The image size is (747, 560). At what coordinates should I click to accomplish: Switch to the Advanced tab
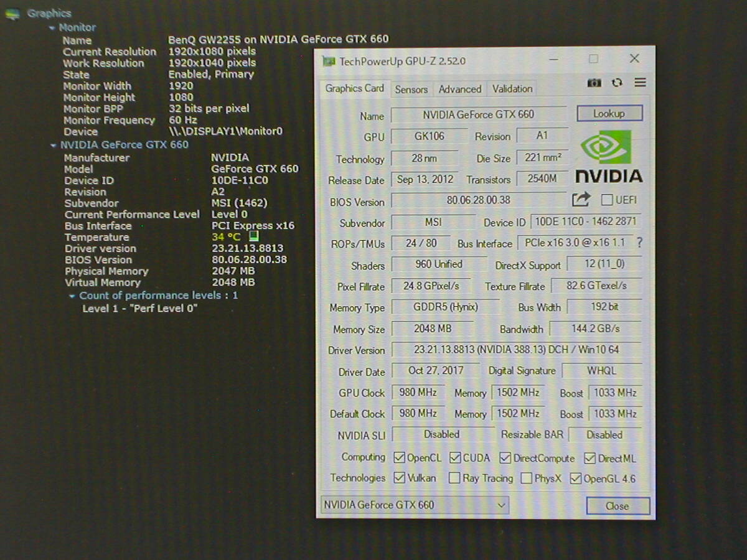(459, 90)
